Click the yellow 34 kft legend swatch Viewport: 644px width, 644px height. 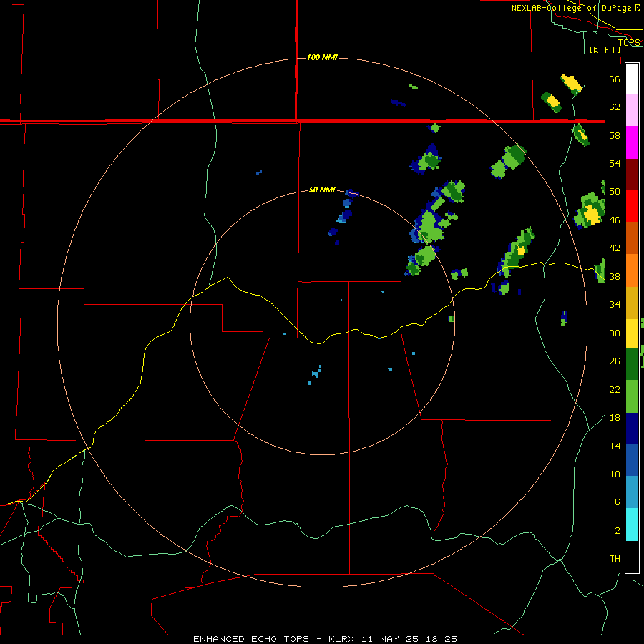point(632,333)
